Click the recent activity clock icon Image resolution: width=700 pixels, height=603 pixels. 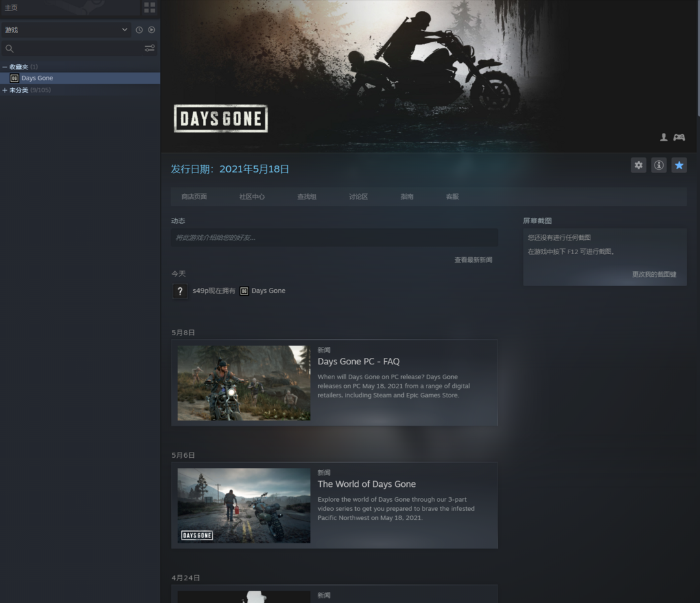139,30
